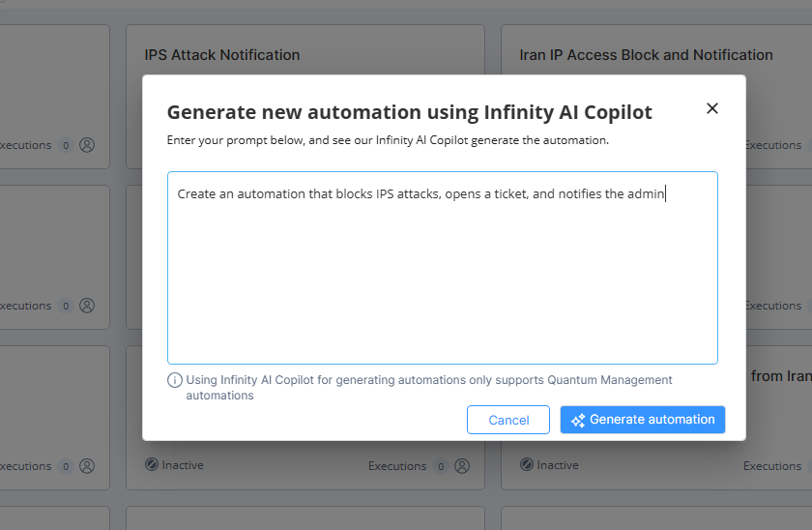This screenshot has height=530, width=812.
Task: Click Inactive status icon on bottom middle card
Action: coord(151,465)
